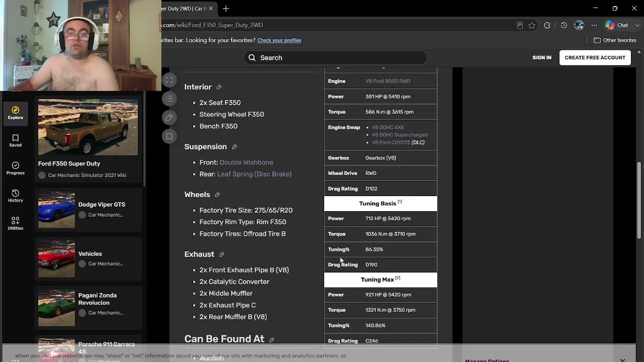Open the V8 Ford BOSS RWD engine link
Screen dimensions: 644x362
pyautogui.click(x=387, y=81)
